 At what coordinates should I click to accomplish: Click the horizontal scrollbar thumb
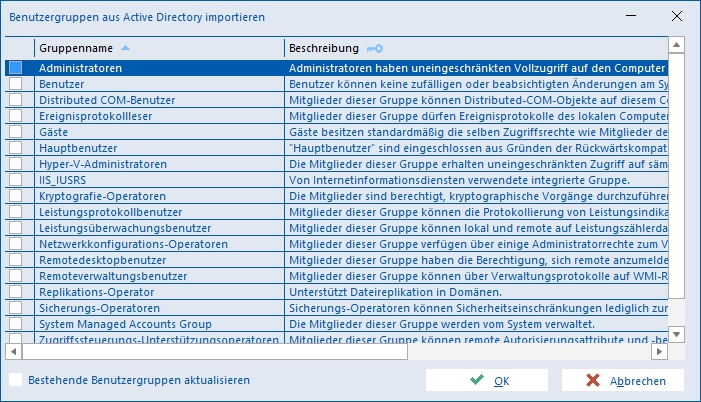pos(215,351)
